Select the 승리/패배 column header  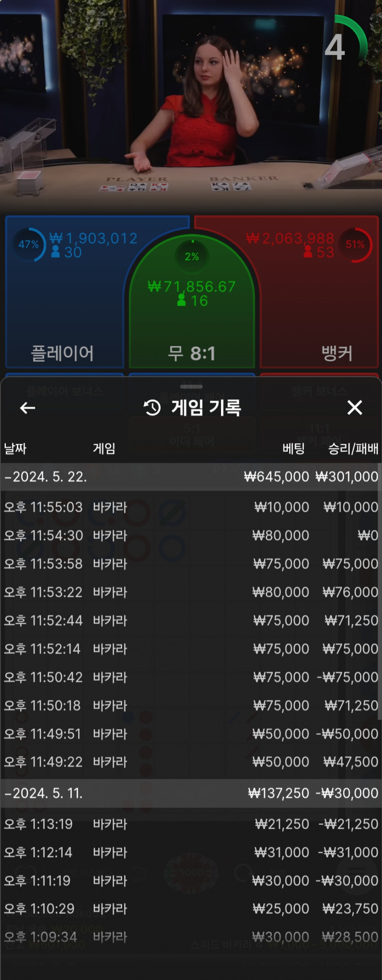[x=353, y=449]
